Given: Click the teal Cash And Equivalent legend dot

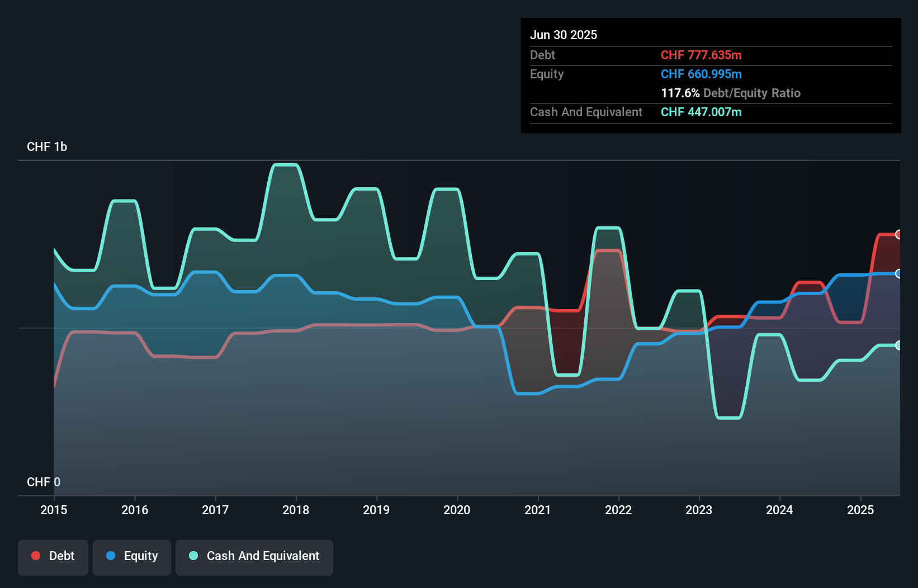Looking at the screenshot, I should click(x=192, y=556).
